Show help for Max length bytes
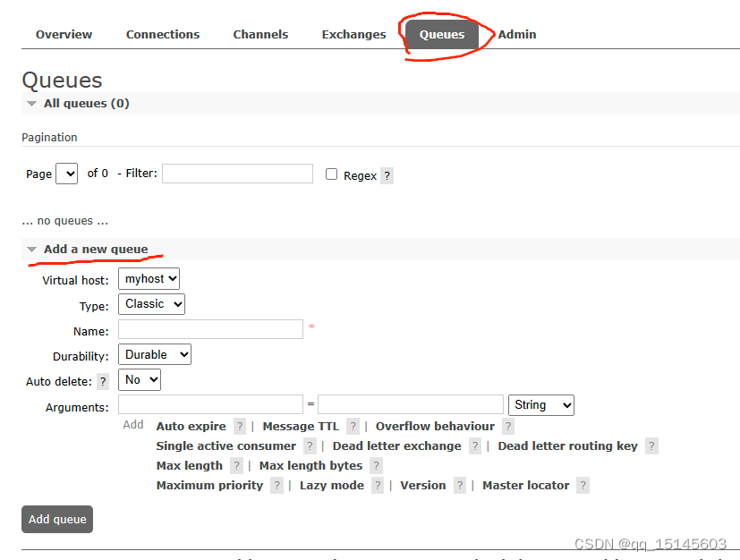 (376, 465)
